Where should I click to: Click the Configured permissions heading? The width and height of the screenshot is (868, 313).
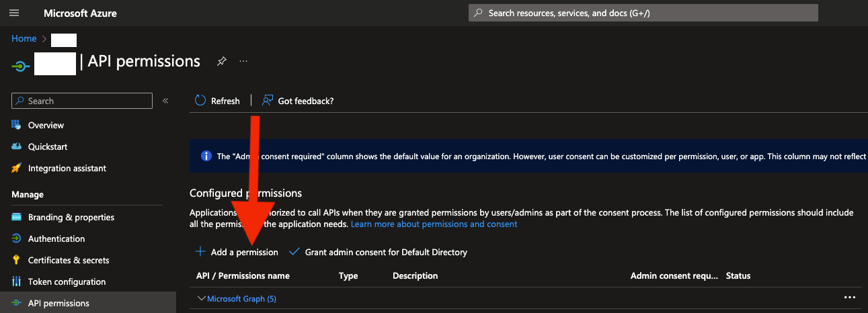[x=246, y=193]
